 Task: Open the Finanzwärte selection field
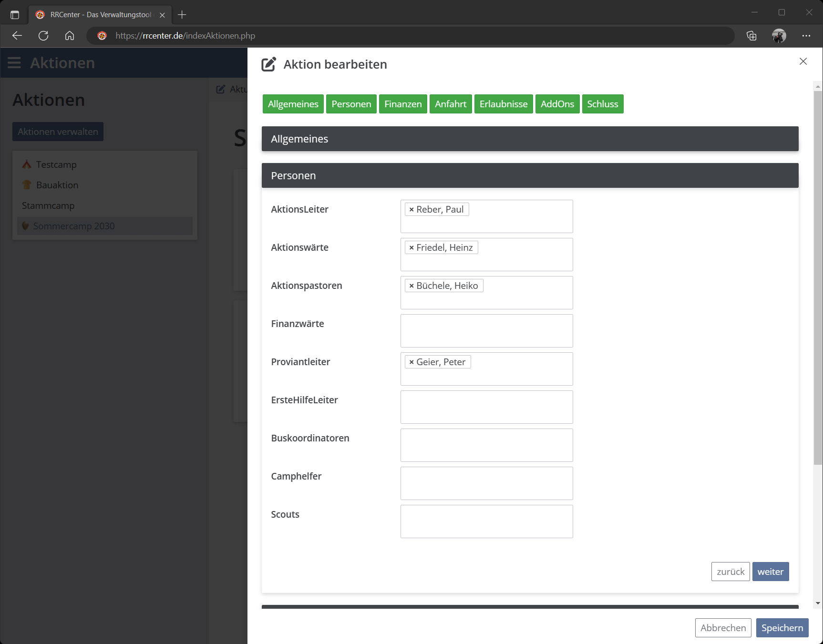486,331
